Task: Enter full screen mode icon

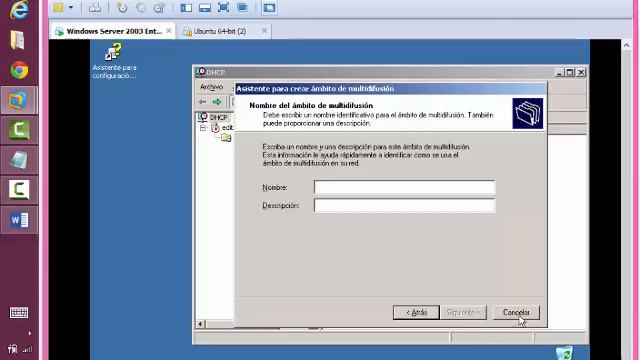Action: (223, 7)
